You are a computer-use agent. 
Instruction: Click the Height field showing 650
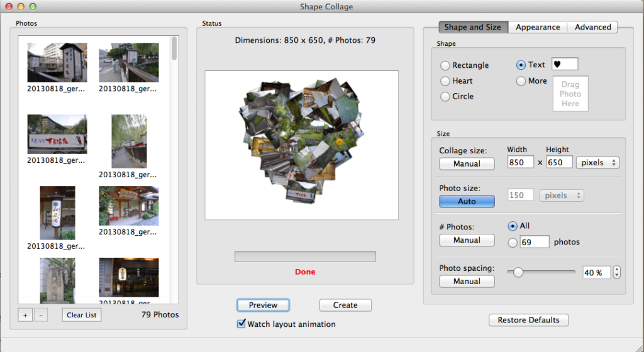[559, 162]
